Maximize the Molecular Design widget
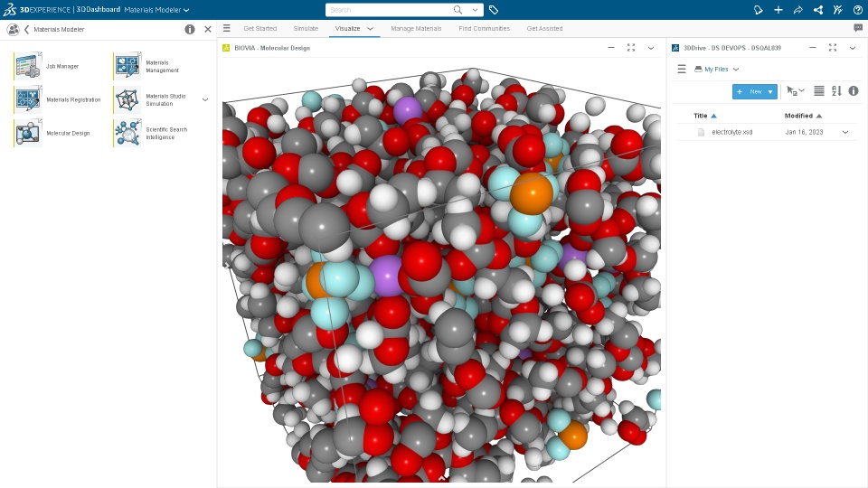This screenshot has height=488, width=868. (x=631, y=48)
